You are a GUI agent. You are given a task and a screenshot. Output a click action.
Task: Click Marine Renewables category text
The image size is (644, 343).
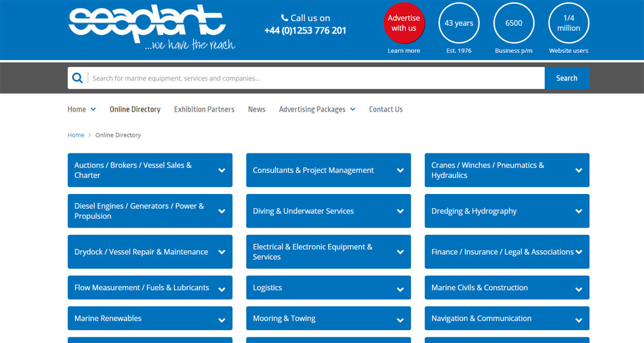[x=108, y=318]
